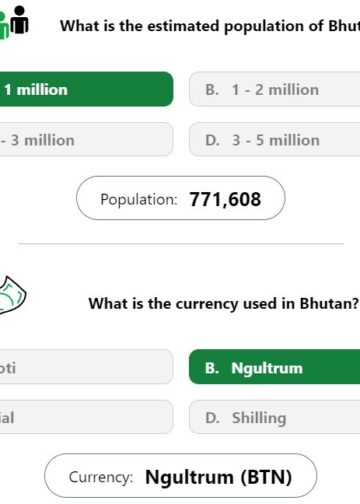Click the 'What is the currency used in Bhutan?' heading

click(223, 304)
